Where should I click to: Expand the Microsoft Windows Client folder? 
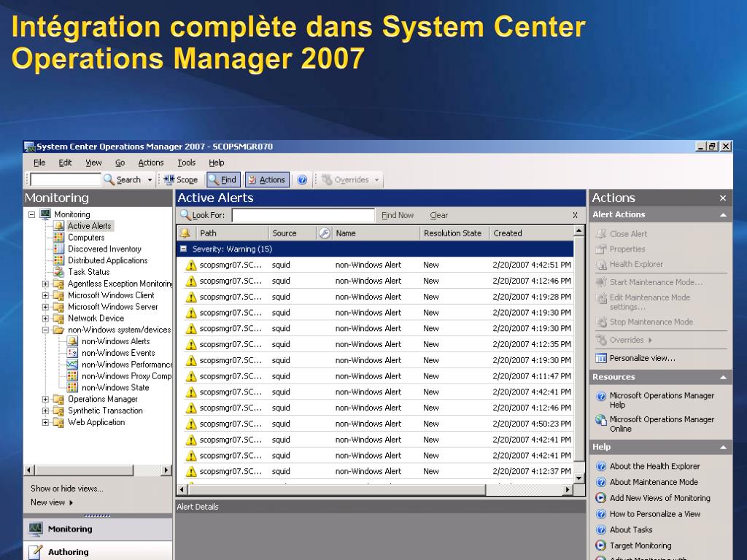click(45, 295)
